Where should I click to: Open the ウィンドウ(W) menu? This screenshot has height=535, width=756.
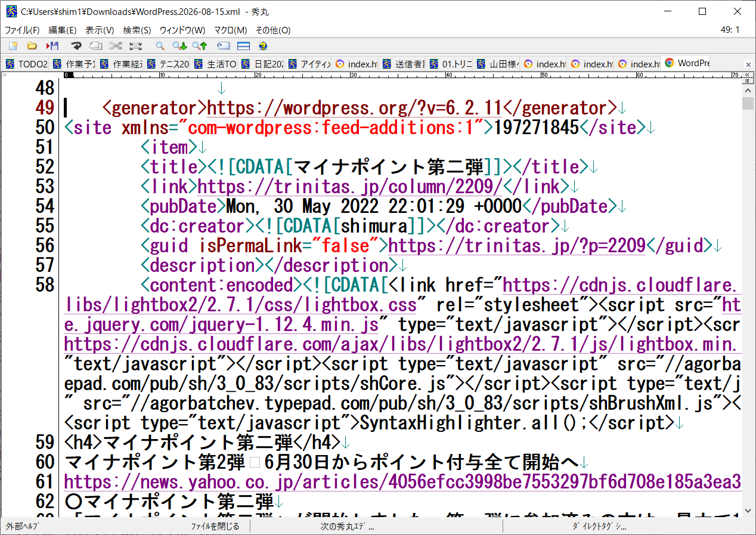tap(182, 30)
